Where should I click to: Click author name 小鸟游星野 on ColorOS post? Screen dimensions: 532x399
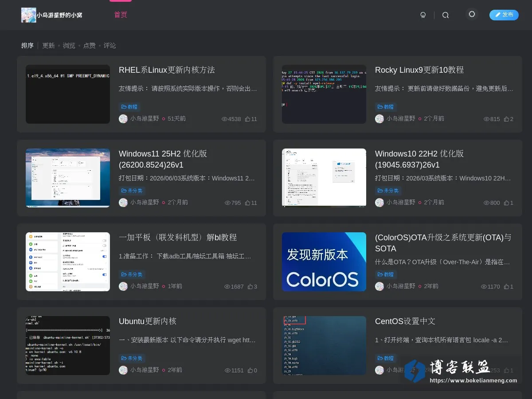[401, 286]
